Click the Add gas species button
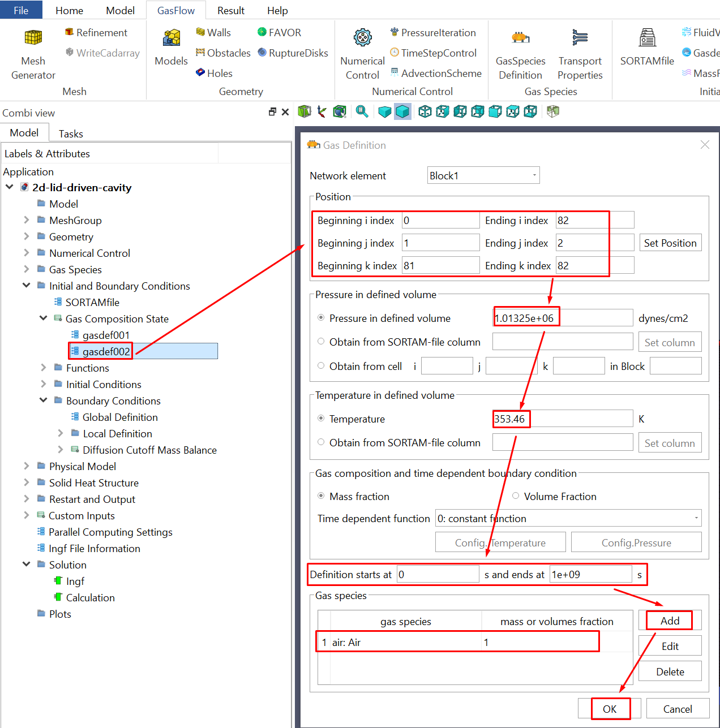Image resolution: width=720 pixels, height=728 pixels. tap(670, 621)
